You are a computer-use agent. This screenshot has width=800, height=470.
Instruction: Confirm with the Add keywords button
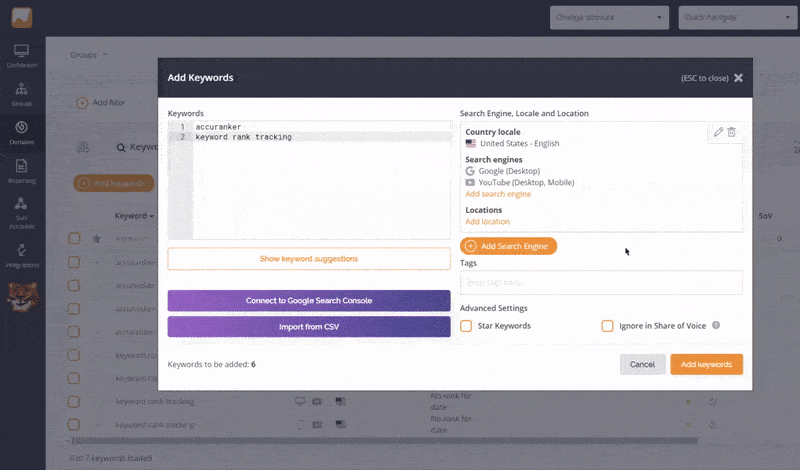tap(706, 364)
